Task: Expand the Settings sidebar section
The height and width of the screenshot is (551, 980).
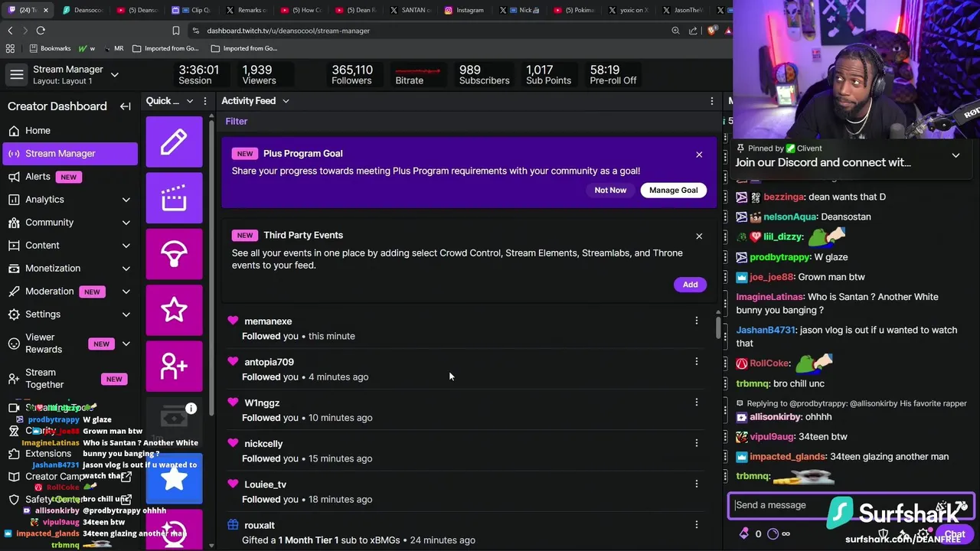Action: (x=126, y=315)
